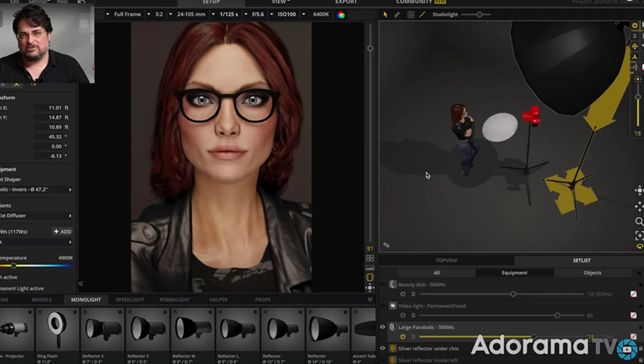Select the ruler measuring tool
The width and height of the screenshot is (644, 364).
point(397,14)
